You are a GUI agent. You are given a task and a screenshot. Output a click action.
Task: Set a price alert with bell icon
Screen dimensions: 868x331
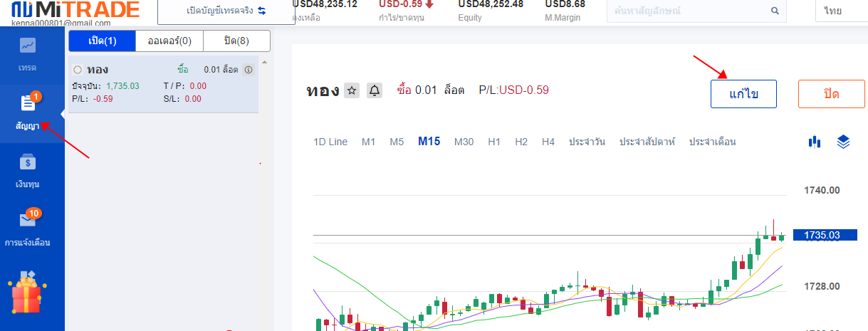tap(375, 90)
